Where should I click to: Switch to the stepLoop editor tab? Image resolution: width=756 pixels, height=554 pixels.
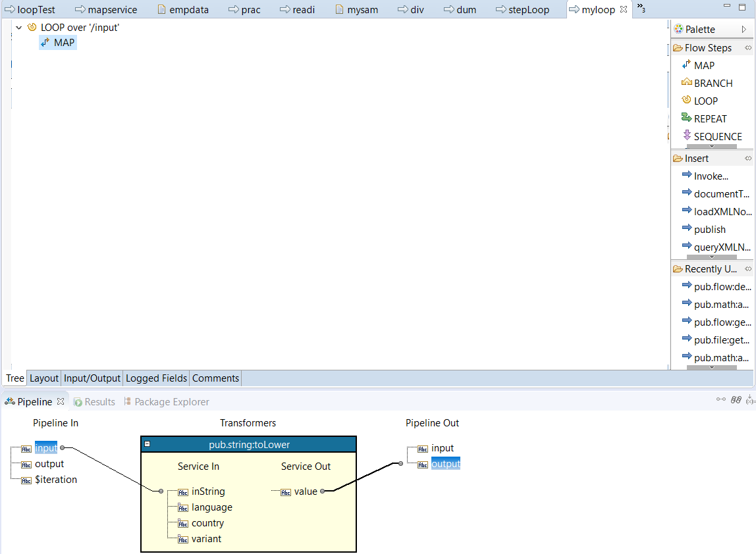tap(523, 10)
